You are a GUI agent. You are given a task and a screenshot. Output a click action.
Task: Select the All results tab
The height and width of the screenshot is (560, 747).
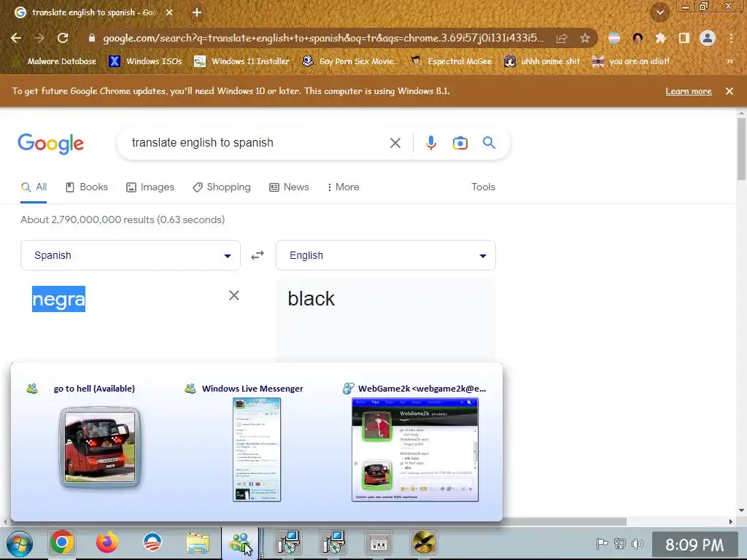click(x=34, y=187)
